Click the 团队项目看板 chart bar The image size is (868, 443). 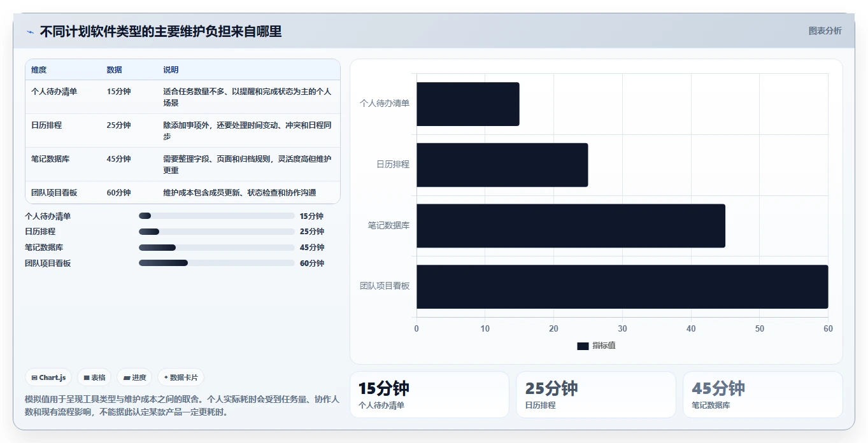pyautogui.click(x=622, y=287)
